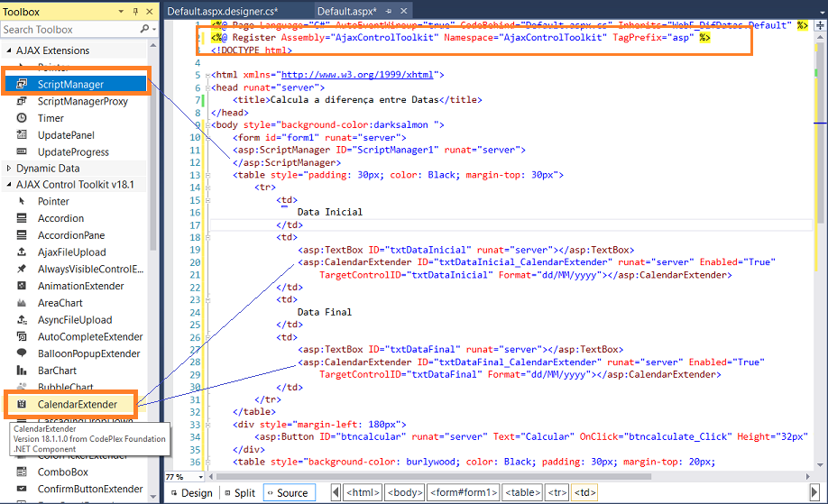Click the "Data Final" text on line 24
Screen dimensions: 828x504
tap(324, 312)
